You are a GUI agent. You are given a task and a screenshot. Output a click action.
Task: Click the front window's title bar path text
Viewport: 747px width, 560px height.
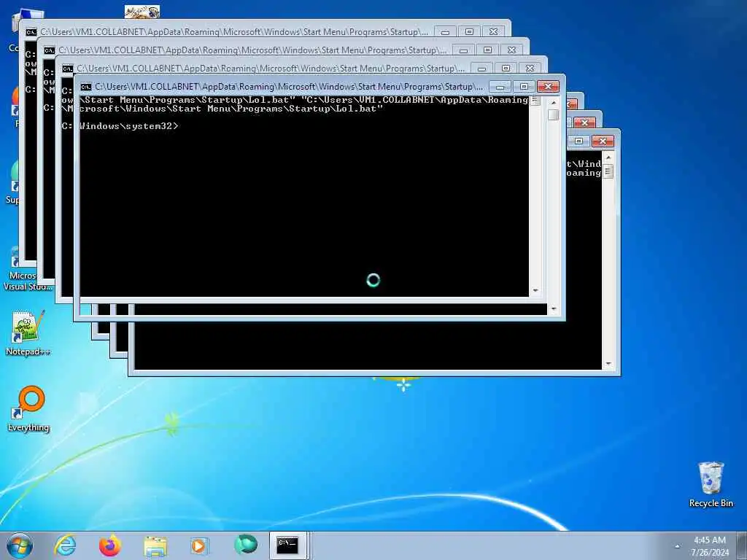coord(288,87)
